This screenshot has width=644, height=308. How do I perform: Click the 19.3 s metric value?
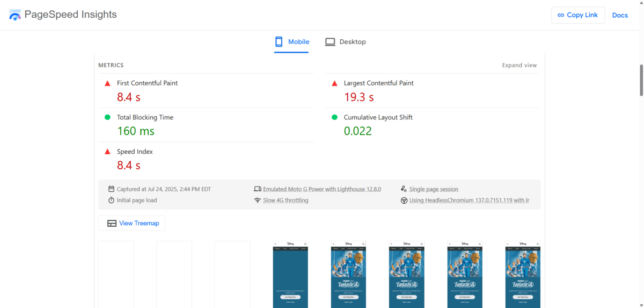[359, 97]
